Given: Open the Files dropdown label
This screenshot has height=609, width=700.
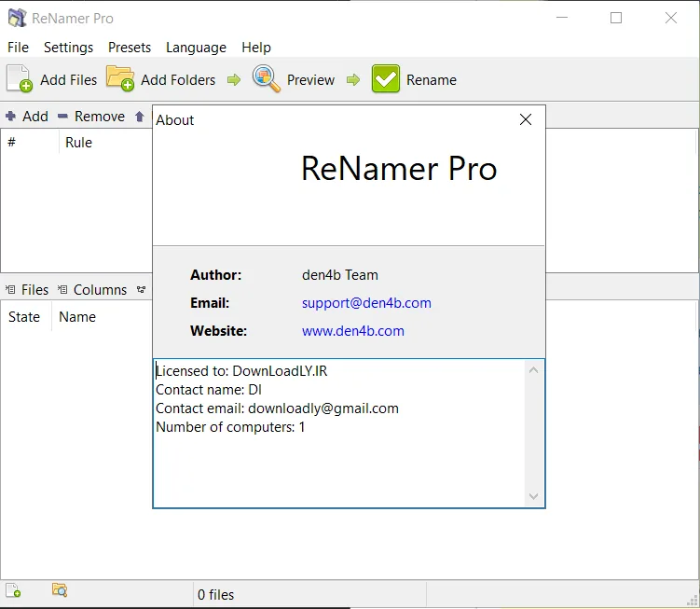Looking at the screenshot, I should tap(34, 289).
